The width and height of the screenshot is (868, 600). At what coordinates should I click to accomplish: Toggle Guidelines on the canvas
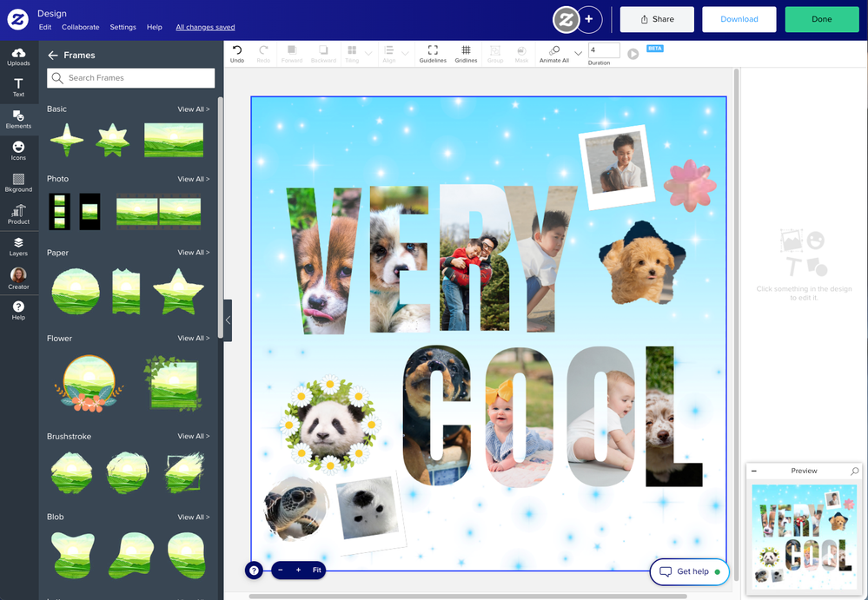point(433,54)
